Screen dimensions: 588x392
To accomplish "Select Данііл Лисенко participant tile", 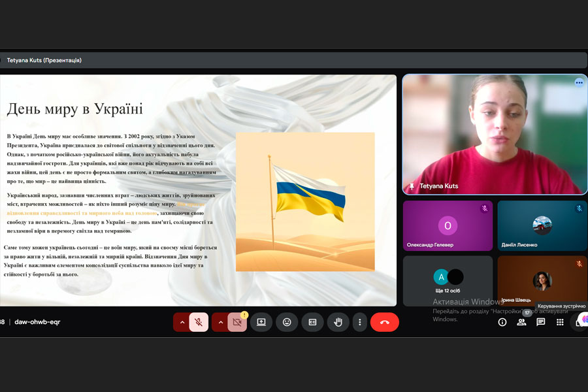I will 542,225.
